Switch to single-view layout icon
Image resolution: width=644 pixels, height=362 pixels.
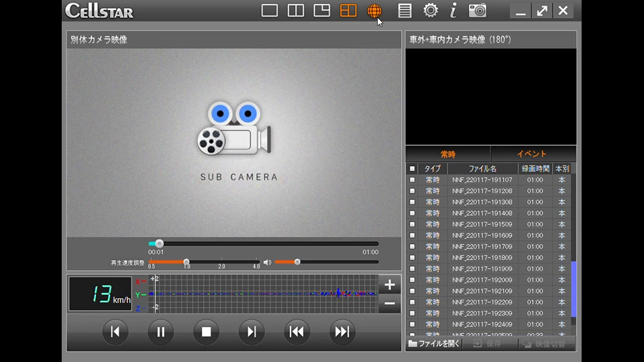click(270, 11)
